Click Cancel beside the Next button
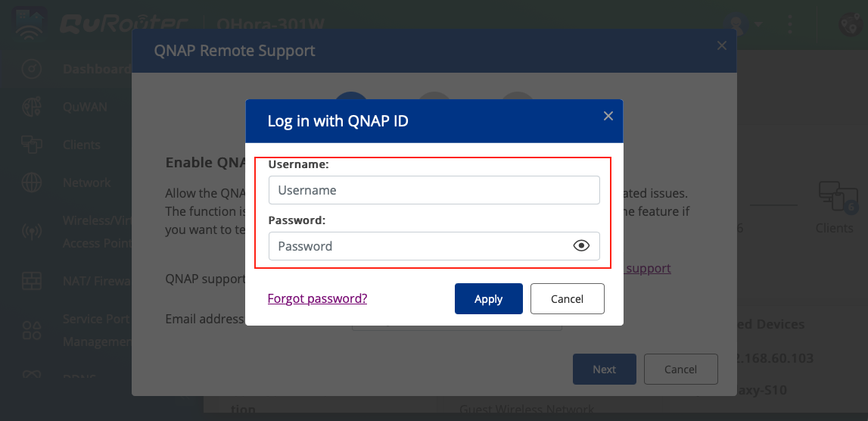This screenshot has height=421, width=868. click(x=680, y=370)
